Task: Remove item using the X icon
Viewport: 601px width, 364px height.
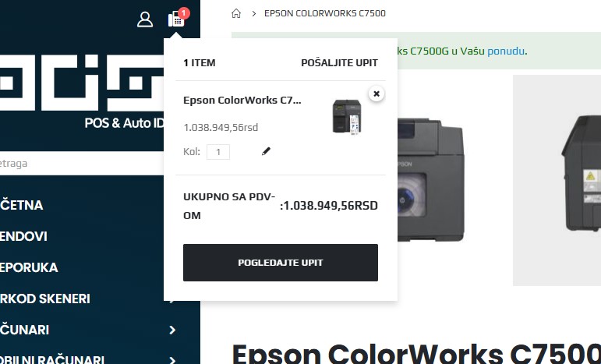Action: [377, 94]
